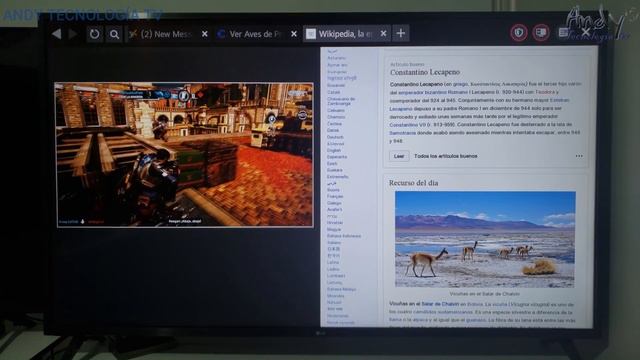This screenshot has height=360, width=640.
Task: Open the browser search magnifier icon
Action: 114,34
